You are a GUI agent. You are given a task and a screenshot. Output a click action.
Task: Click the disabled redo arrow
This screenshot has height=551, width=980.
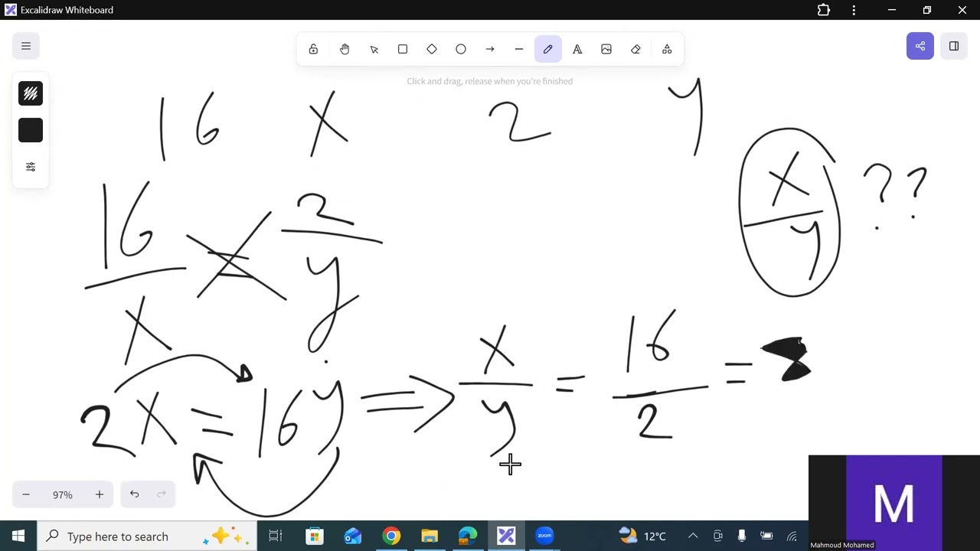click(162, 494)
